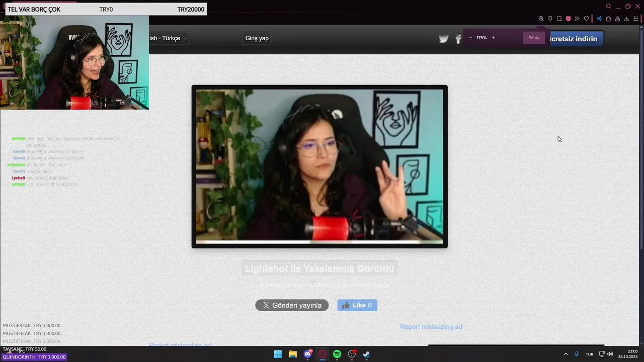Click the page scrollbar up arrow
Image resolution: width=644 pixels, height=362 pixels.
pos(640,28)
